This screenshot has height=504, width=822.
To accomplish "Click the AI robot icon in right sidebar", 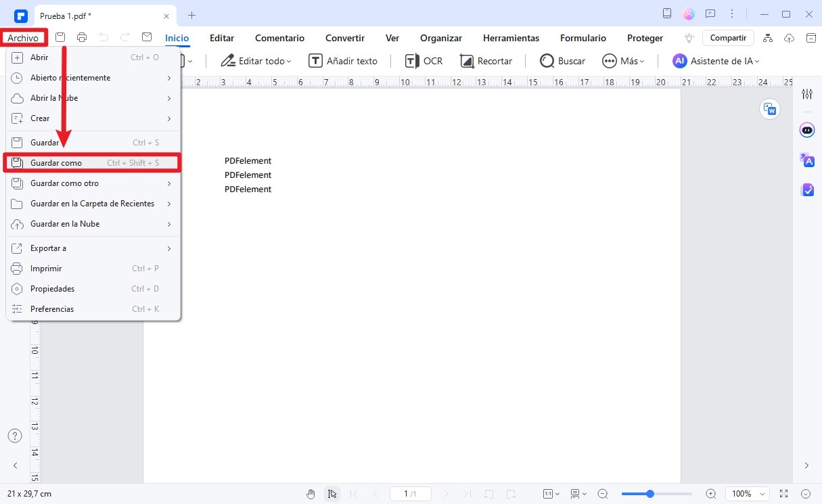I will click(x=807, y=130).
